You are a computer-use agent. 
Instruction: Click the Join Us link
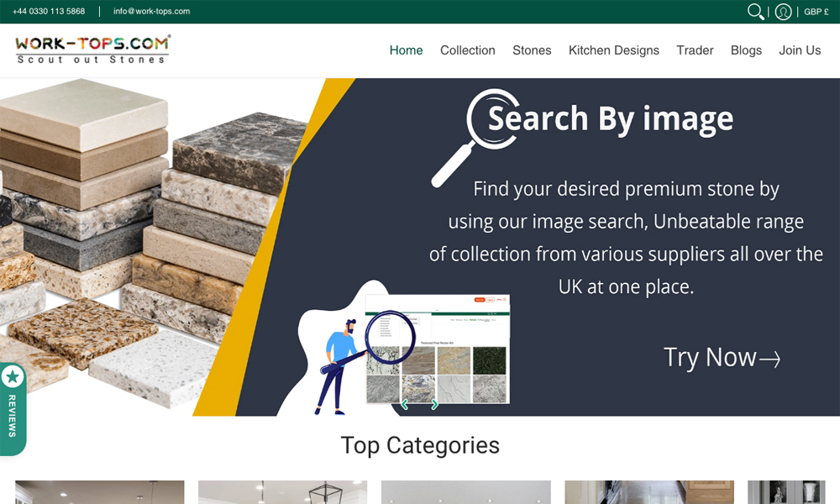[800, 50]
